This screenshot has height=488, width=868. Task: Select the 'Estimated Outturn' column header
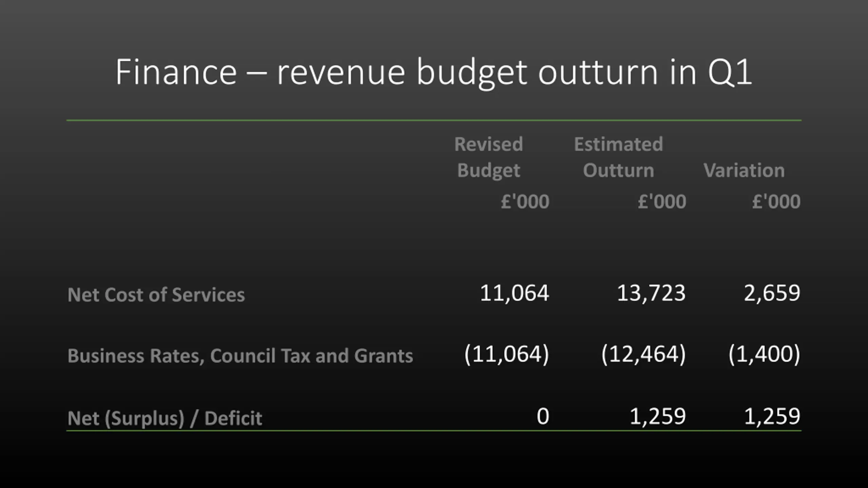[618, 157]
